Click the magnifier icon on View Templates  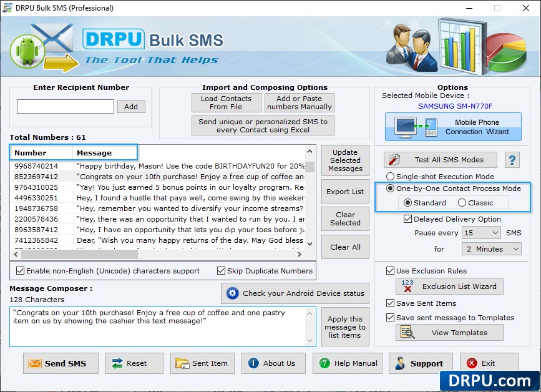tap(407, 332)
